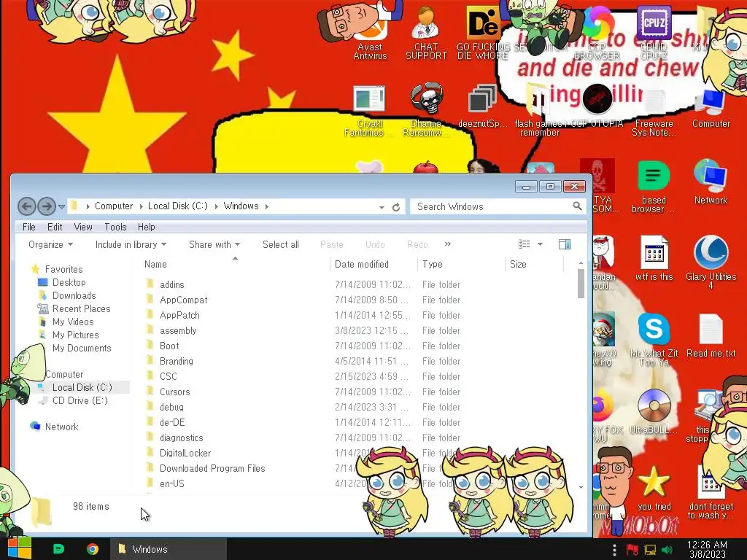
Task: Open the Dharma Ransomware skull icon
Action: point(426,109)
